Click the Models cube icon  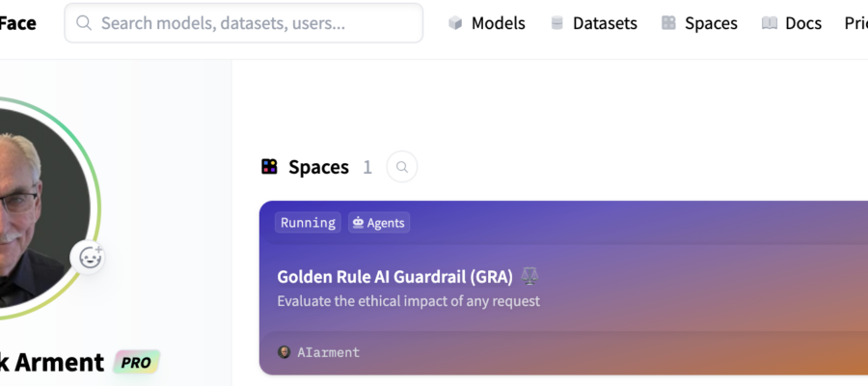pyautogui.click(x=455, y=23)
